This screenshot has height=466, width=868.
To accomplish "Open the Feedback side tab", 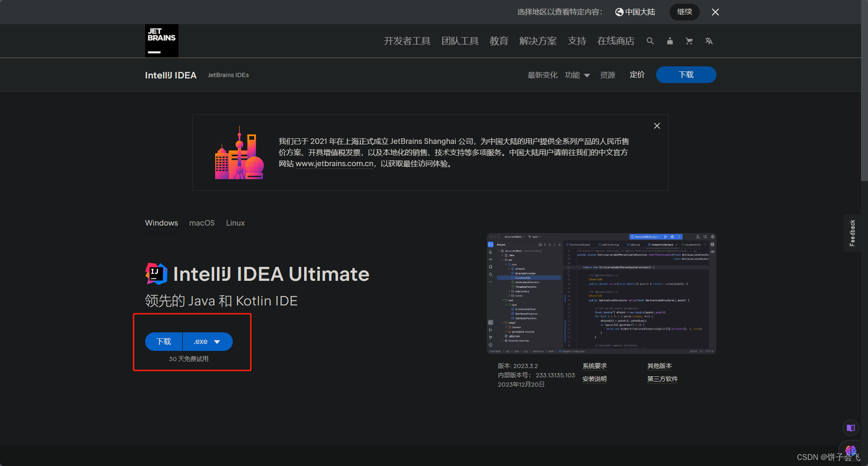I will tap(852, 233).
